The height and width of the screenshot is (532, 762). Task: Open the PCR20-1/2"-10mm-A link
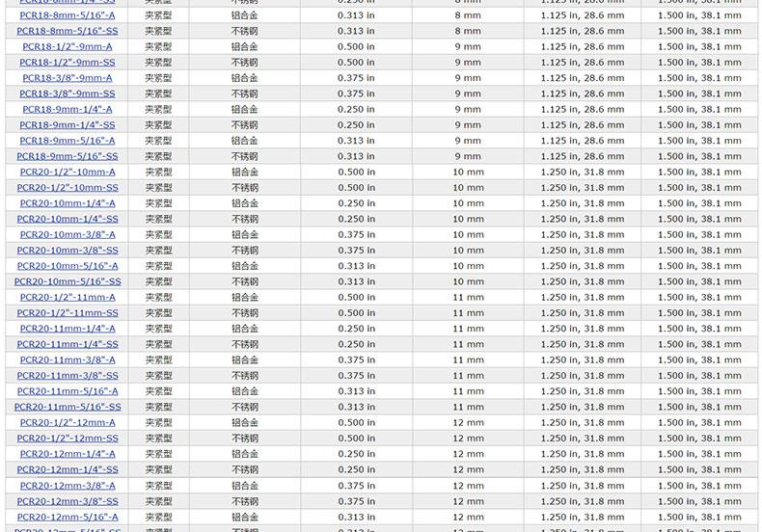click(67, 172)
